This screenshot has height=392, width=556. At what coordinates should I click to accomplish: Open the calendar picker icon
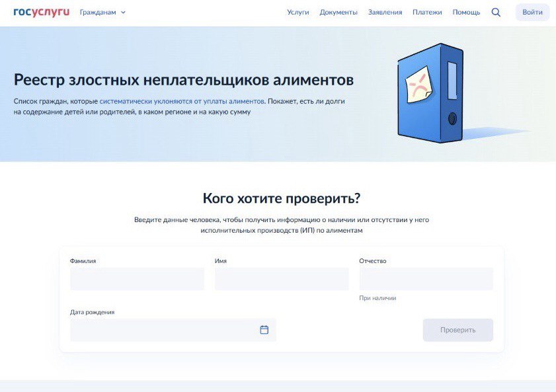pos(264,330)
